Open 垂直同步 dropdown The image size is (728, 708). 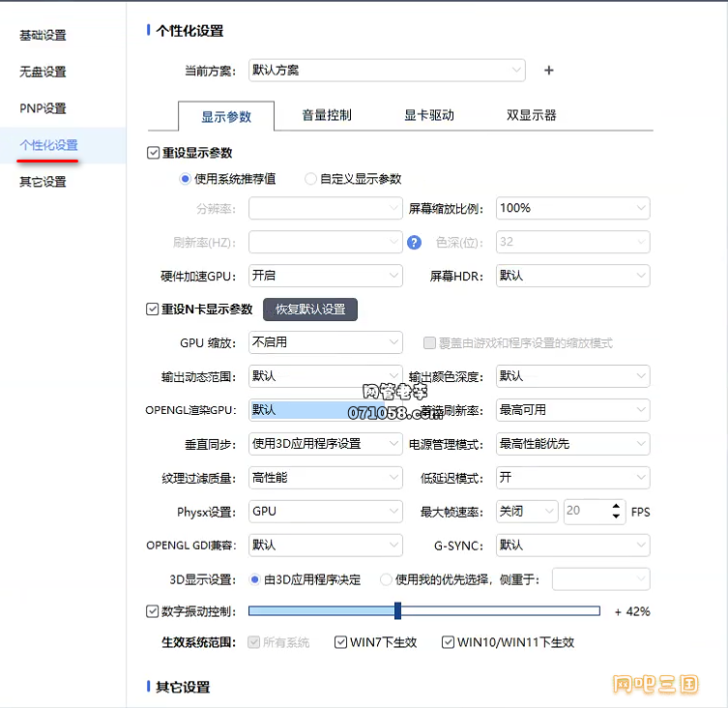[325, 444]
